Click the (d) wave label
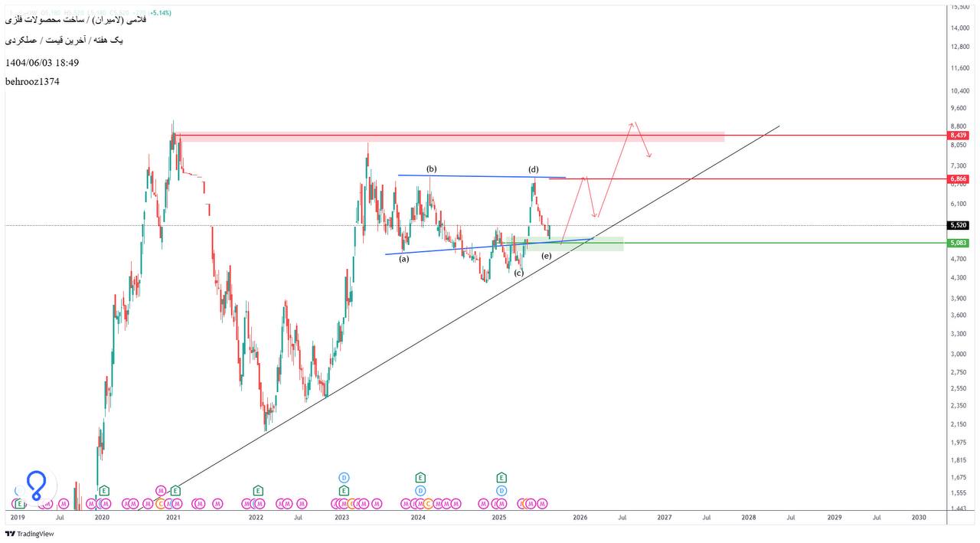This screenshot has width=980, height=543. 533,168
